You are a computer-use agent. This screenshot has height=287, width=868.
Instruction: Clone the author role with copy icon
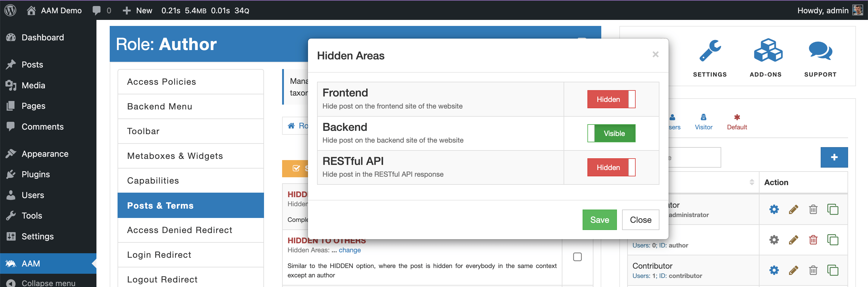[833, 239]
